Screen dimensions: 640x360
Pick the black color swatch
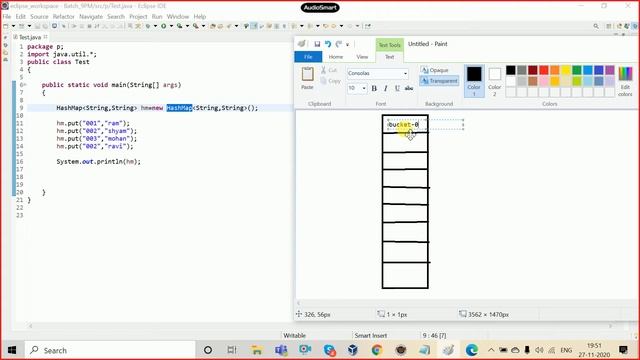(511, 70)
